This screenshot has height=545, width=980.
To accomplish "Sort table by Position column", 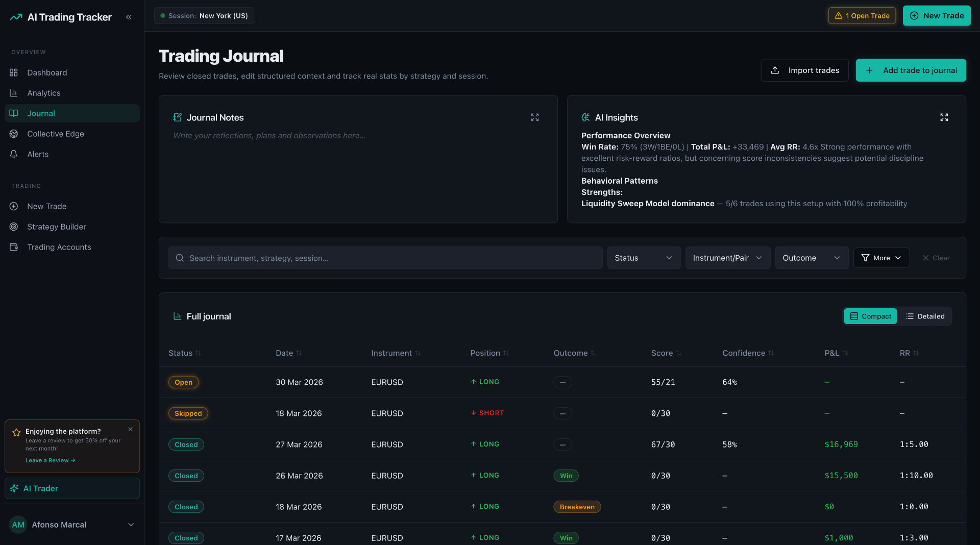I will tap(489, 353).
